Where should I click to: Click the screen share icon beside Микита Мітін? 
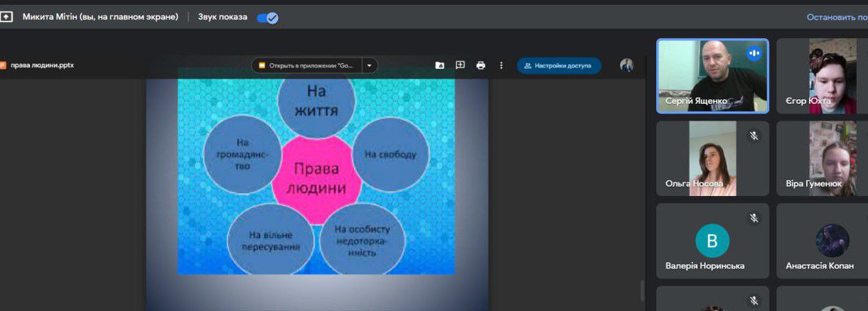6,17
